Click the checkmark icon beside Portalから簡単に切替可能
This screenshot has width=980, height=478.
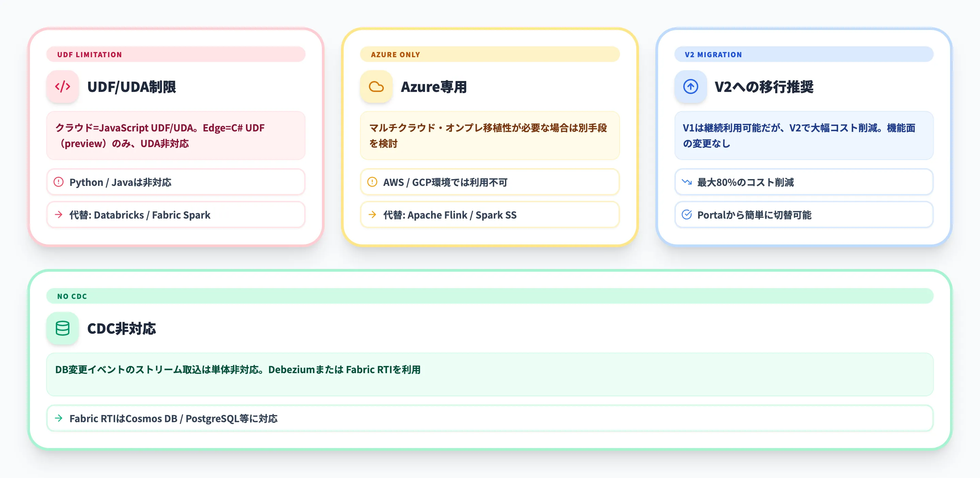coord(687,214)
